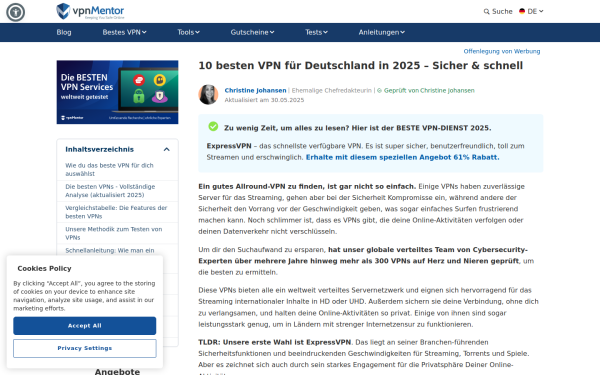600x375 pixels.
Task: Expand the Gutscheine menu
Action: pos(252,32)
